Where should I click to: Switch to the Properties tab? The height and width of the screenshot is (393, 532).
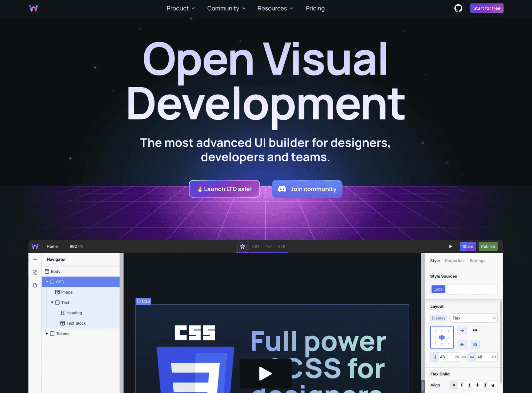pyautogui.click(x=455, y=261)
